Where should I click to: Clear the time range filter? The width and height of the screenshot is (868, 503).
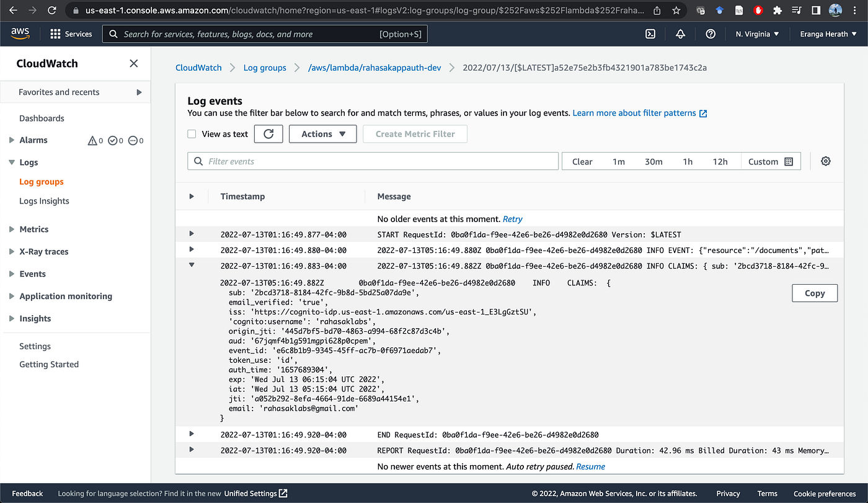(x=582, y=161)
